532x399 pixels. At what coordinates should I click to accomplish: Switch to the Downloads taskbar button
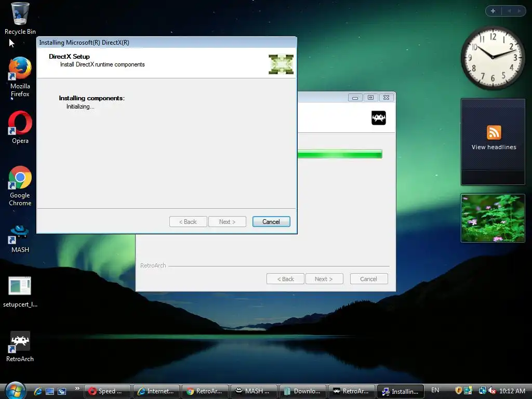tap(303, 391)
